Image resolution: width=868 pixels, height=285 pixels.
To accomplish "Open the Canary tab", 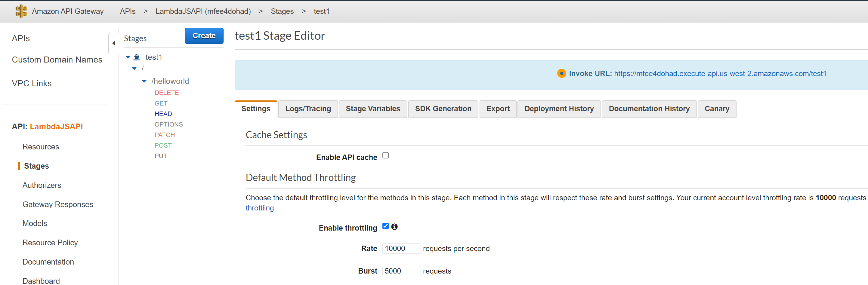I will 717,109.
